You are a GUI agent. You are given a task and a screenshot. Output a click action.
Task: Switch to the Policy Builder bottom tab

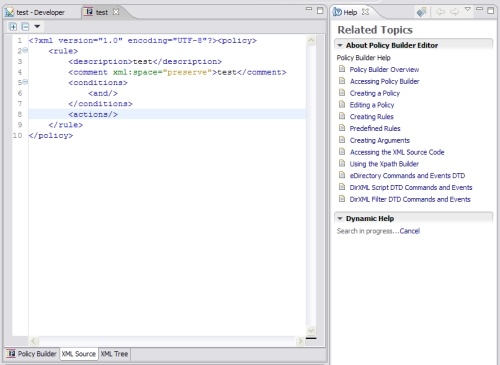pos(32,354)
